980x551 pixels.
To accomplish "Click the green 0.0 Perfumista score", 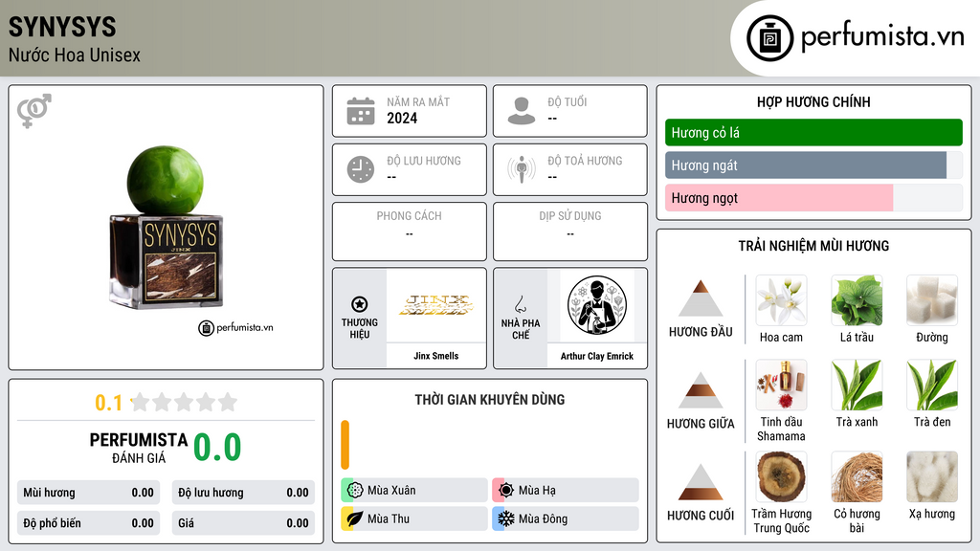I will tap(217, 447).
